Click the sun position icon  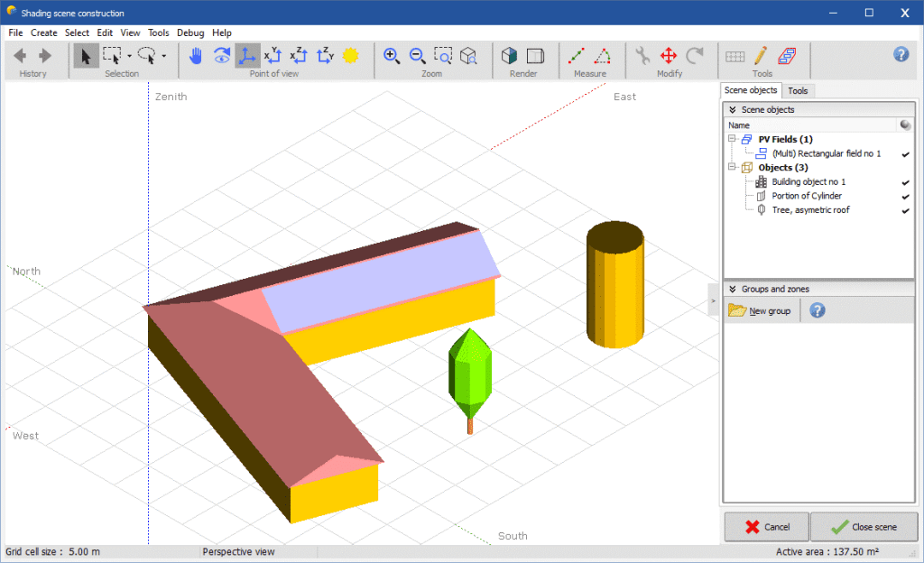[x=350, y=56]
